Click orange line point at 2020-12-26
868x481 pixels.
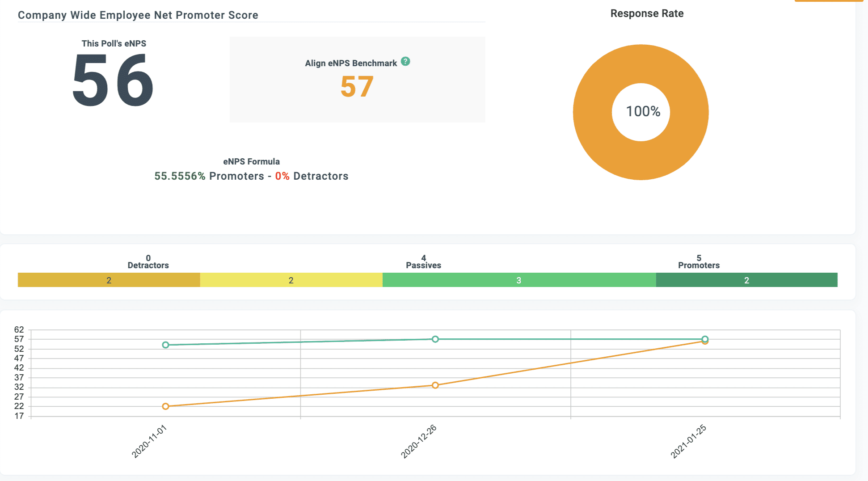click(x=435, y=385)
